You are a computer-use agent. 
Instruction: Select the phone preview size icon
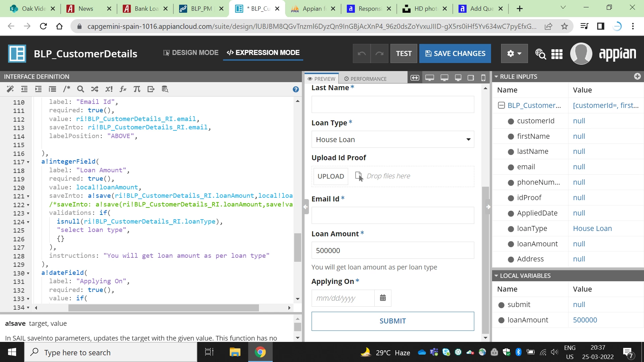[x=483, y=78]
